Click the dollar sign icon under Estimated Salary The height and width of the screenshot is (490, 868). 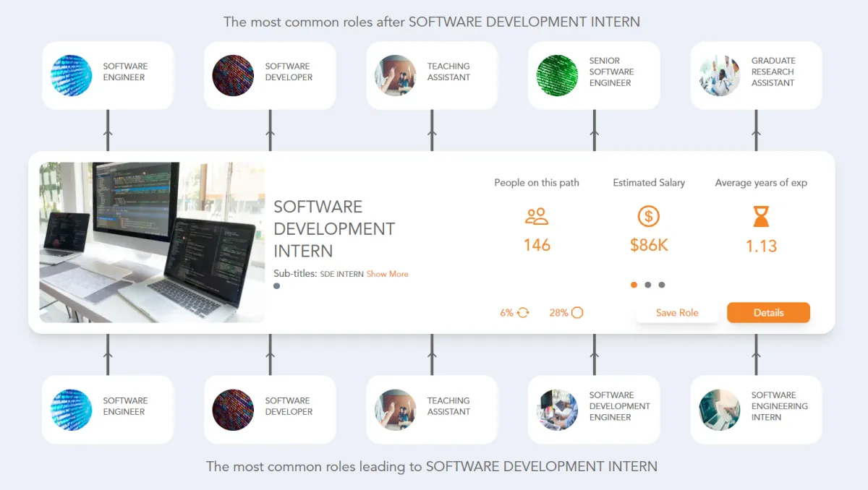pos(648,215)
